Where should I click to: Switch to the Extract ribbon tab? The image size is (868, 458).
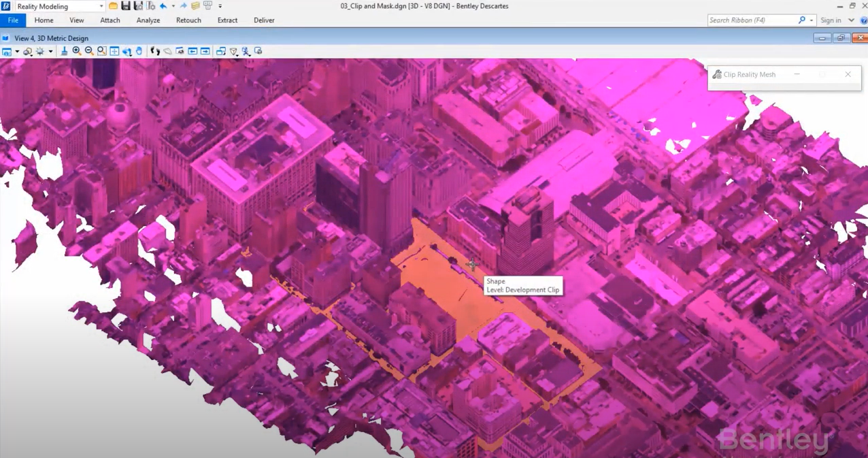point(227,20)
